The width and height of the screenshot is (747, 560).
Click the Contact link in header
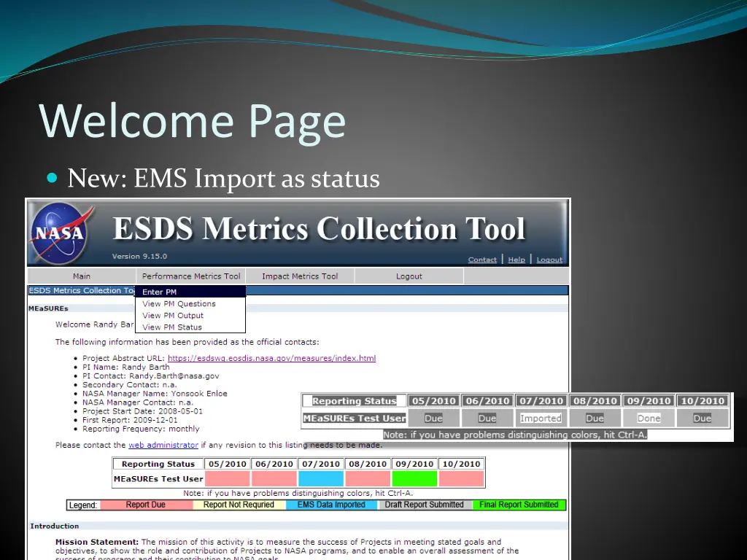tap(482, 260)
